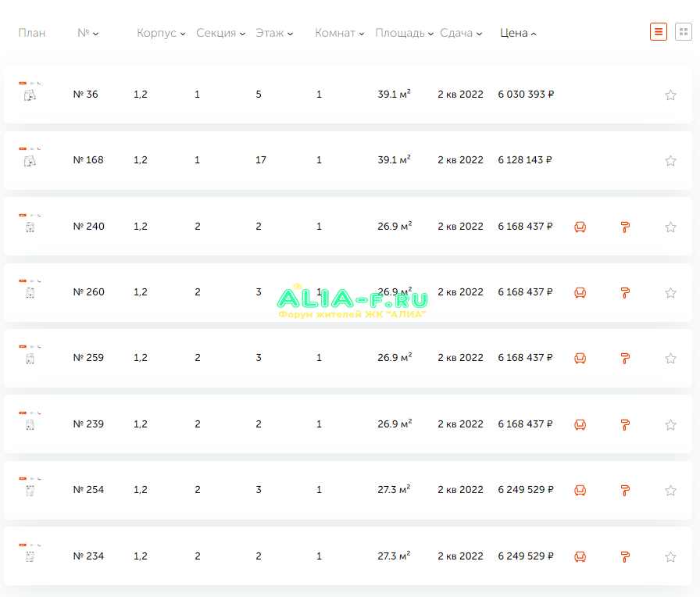
Task: Select paint roller icon for apartment № 259
Action: (x=625, y=358)
